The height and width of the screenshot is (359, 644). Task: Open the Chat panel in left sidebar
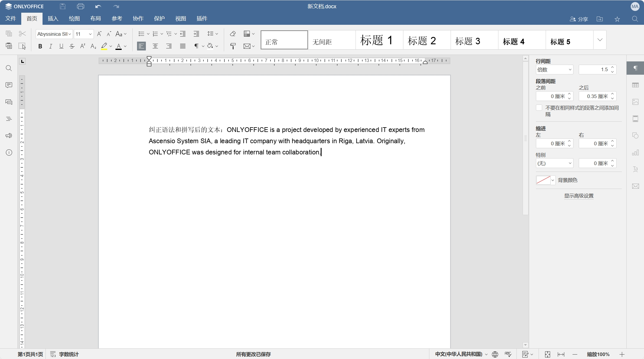click(9, 102)
